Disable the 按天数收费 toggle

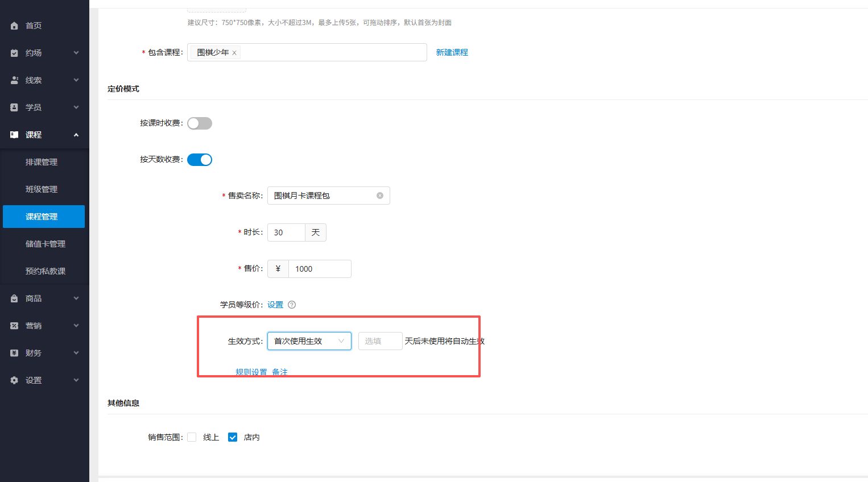tap(200, 159)
